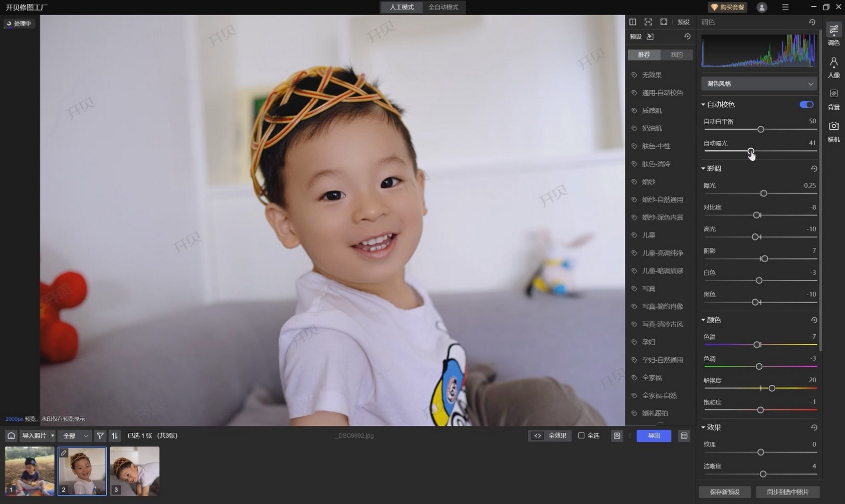Open the 调色风格 dropdown
The height and width of the screenshot is (504, 845).
tap(759, 84)
